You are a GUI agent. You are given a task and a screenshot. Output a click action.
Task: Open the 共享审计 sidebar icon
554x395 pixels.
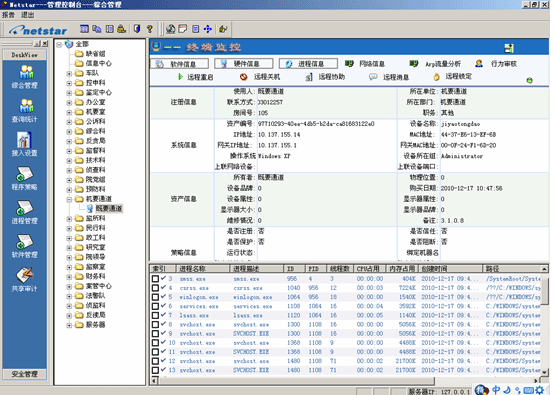(x=25, y=276)
